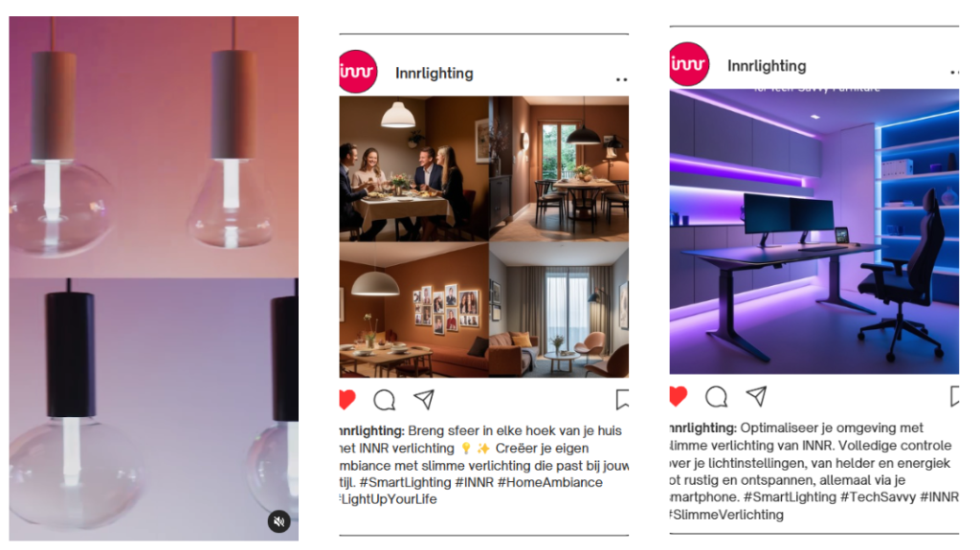Viewport: 980px width, 550px height.
Task: Bookmark the dining room collage post
Action: [x=622, y=400]
